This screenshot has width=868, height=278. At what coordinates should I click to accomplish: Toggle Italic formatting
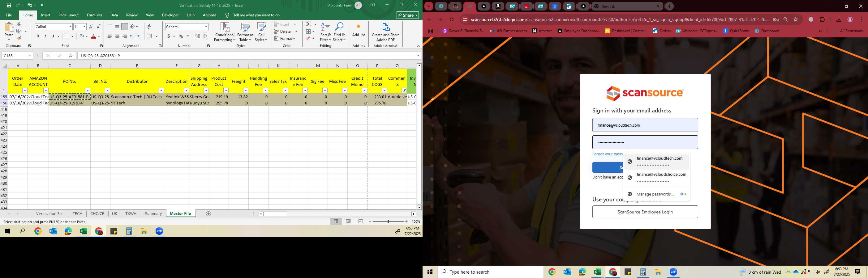(x=45, y=36)
